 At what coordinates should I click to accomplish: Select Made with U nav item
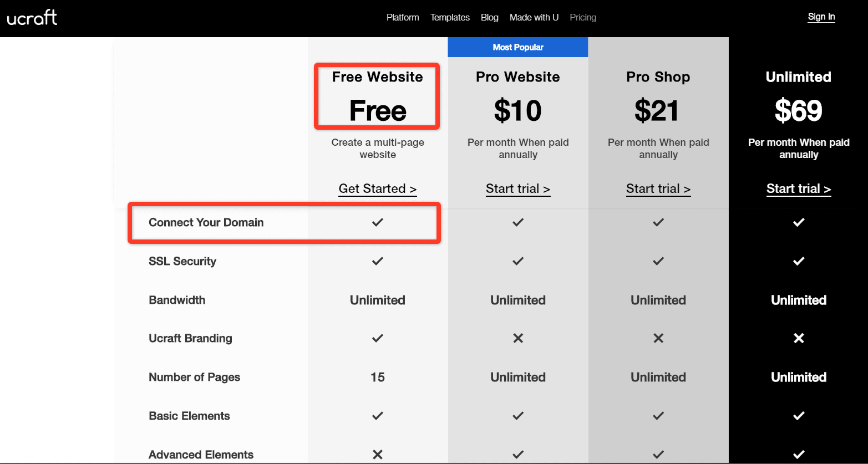point(534,17)
